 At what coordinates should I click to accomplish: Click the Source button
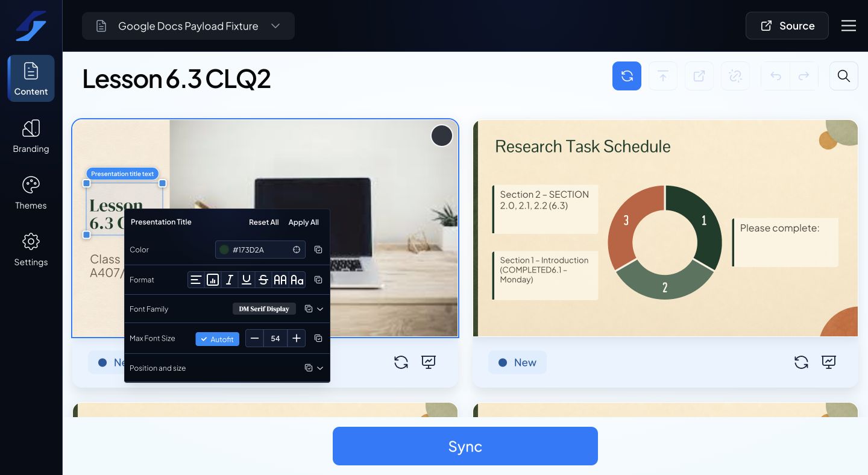coord(787,26)
